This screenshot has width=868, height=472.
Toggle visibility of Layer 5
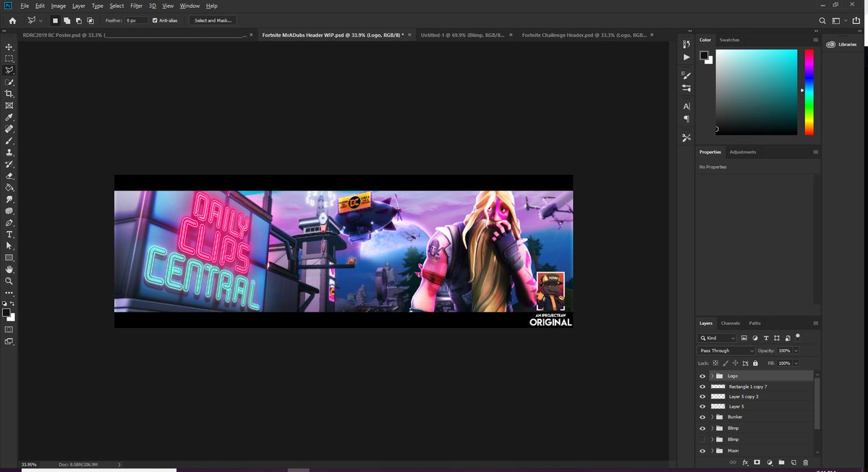(x=702, y=407)
